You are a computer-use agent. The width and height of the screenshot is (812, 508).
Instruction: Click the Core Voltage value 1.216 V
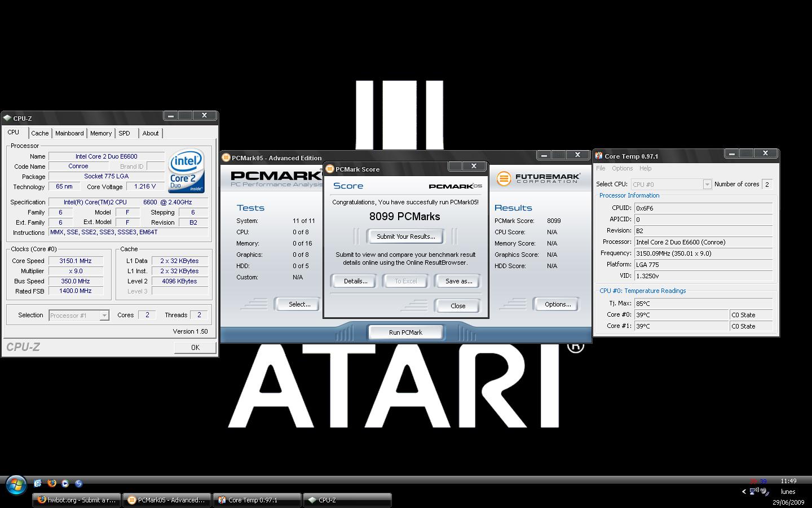(144, 186)
